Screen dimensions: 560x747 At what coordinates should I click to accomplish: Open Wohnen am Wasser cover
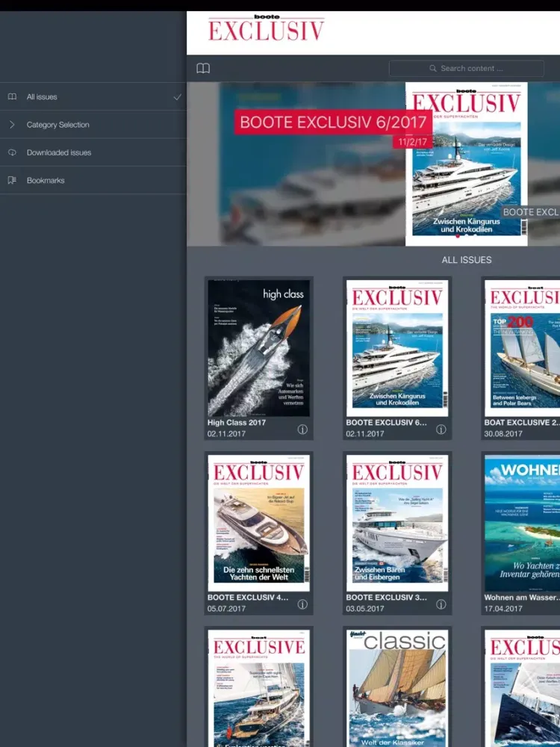[523, 523]
